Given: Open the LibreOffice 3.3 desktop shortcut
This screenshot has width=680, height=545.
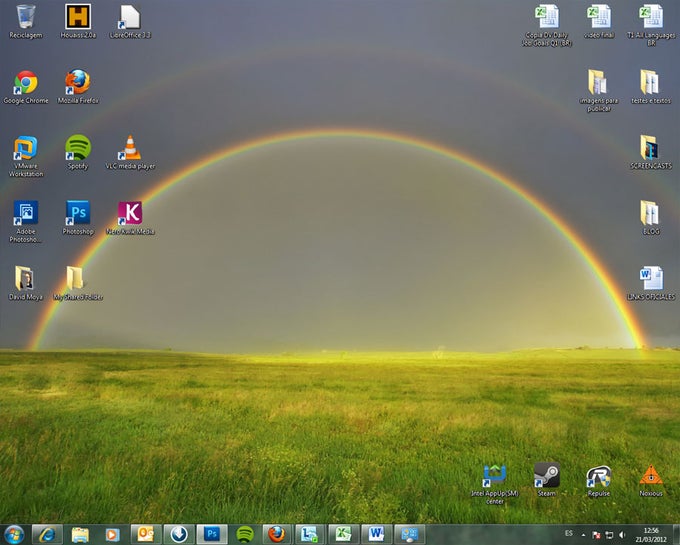Looking at the screenshot, I should [x=130, y=21].
